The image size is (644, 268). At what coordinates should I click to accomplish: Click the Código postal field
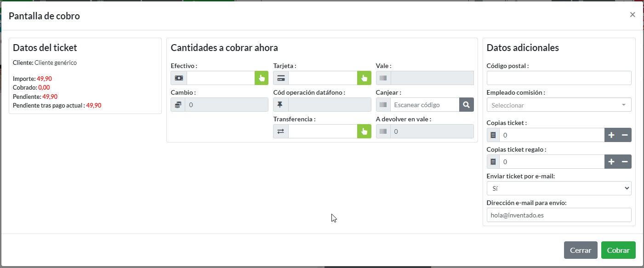(559, 78)
